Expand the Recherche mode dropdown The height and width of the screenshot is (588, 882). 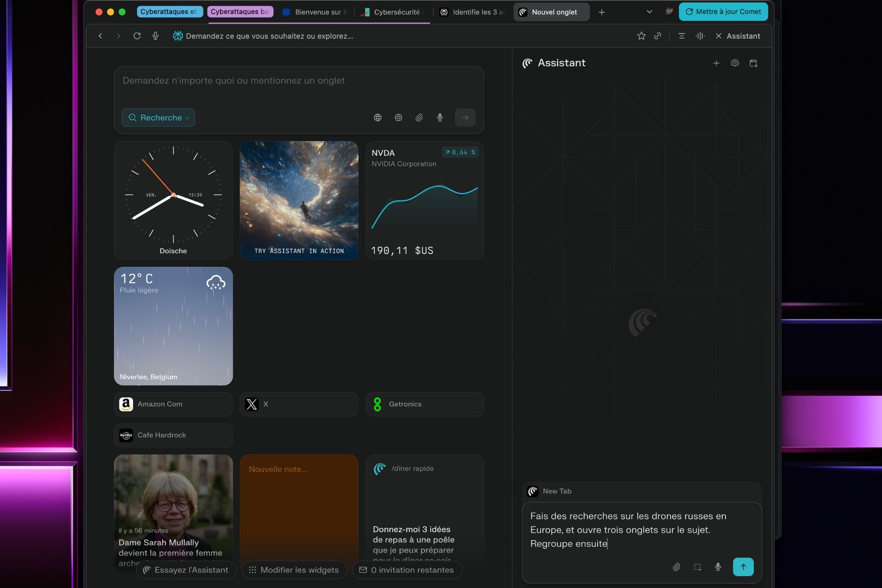pyautogui.click(x=158, y=118)
